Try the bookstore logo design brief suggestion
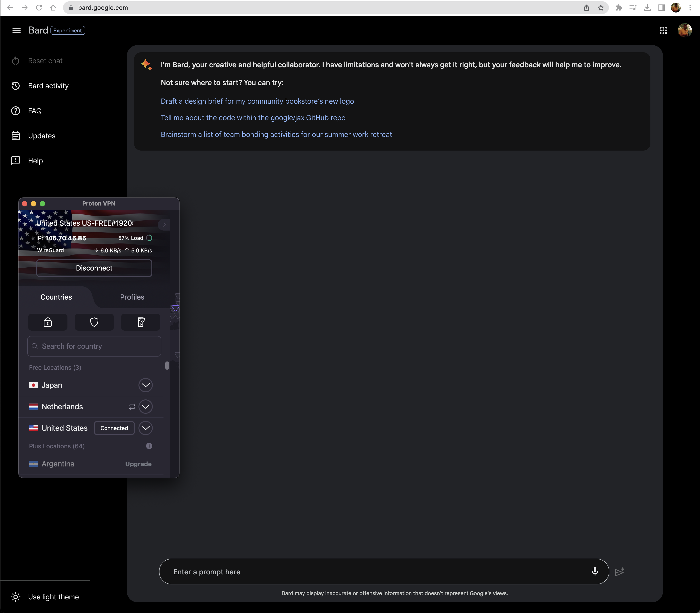This screenshot has width=700, height=613. 257,101
